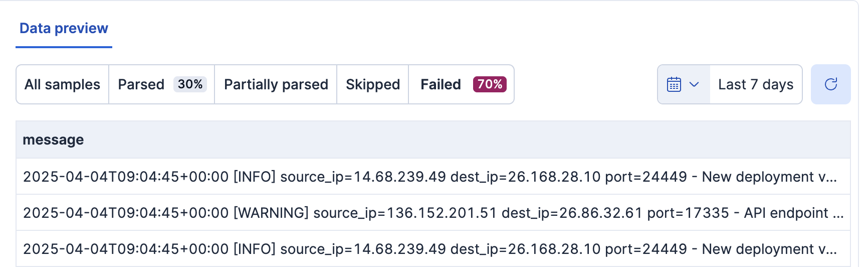868x267 pixels.
Task: Open the calendar date picker icon
Action: (x=674, y=84)
